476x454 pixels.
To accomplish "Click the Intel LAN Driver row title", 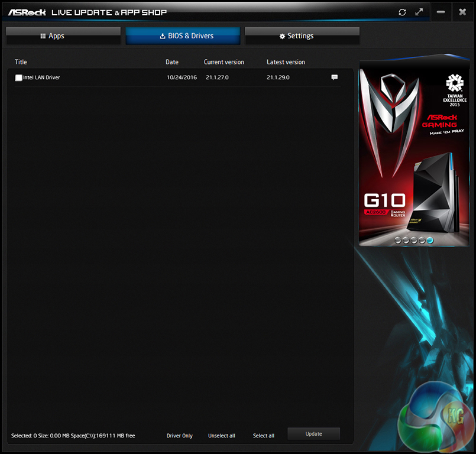I will tap(41, 77).
